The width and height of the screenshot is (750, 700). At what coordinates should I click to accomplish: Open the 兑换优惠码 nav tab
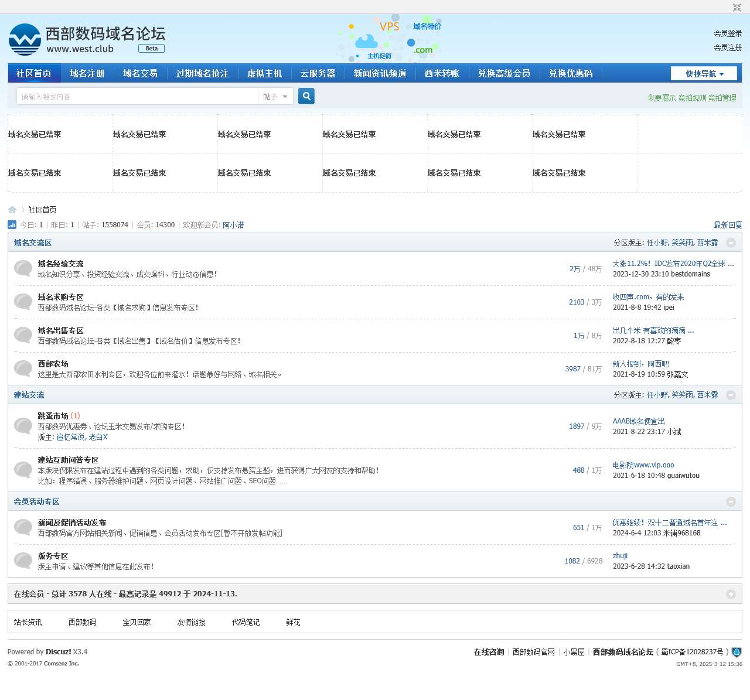click(x=571, y=73)
